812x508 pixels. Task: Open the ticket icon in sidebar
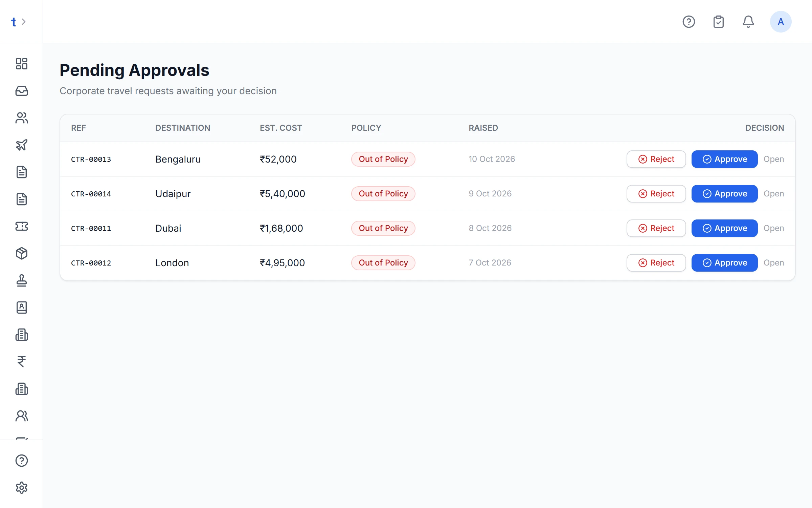pyautogui.click(x=21, y=226)
